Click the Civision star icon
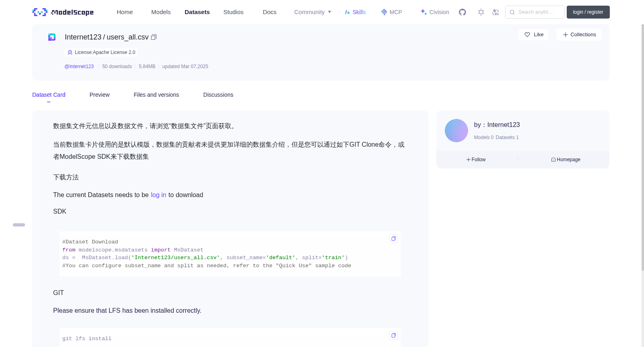Image resolution: width=644 pixels, height=347 pixels. tap(423, 12)
